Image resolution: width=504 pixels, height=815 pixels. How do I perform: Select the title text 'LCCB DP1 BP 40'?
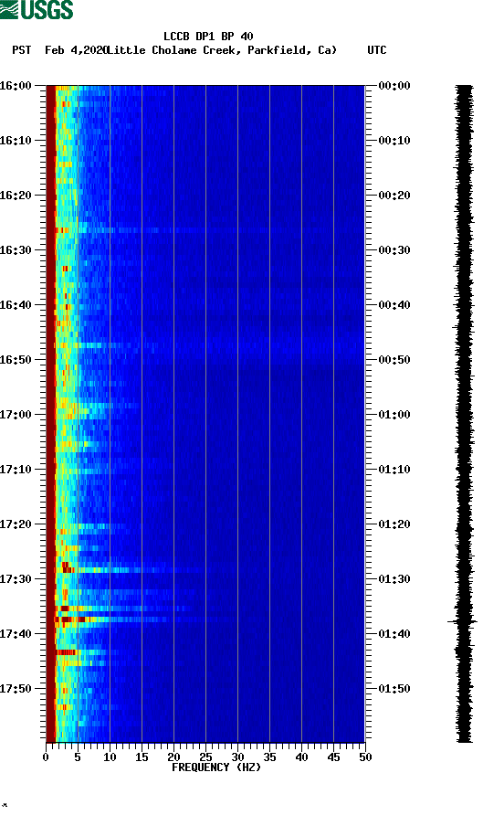tap(208, 37)
